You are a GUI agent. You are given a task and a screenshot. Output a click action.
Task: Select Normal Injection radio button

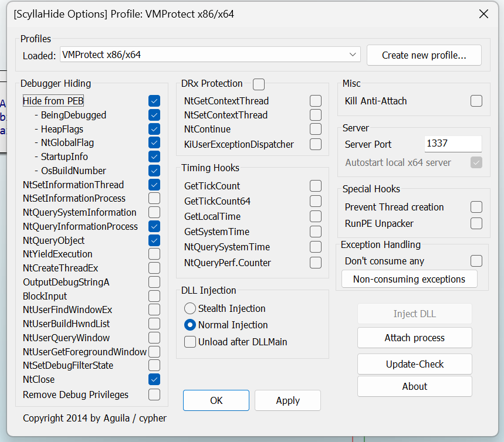190,325
